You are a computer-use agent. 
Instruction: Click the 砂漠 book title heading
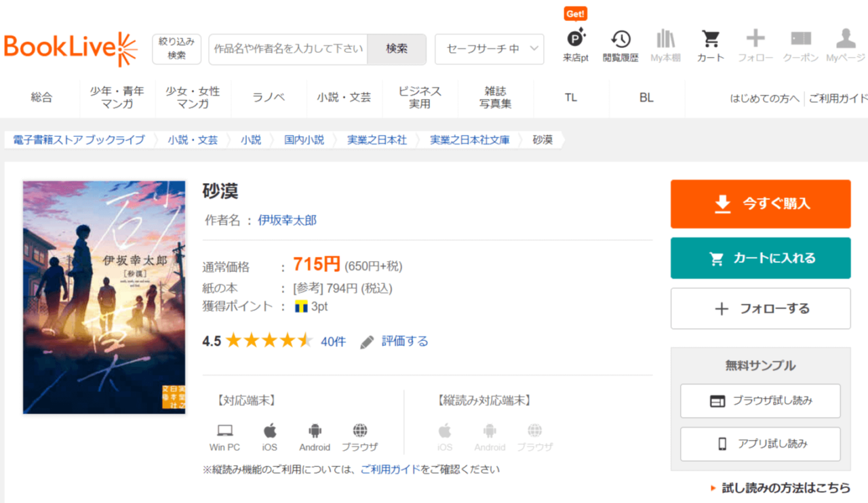click(220, 191)
